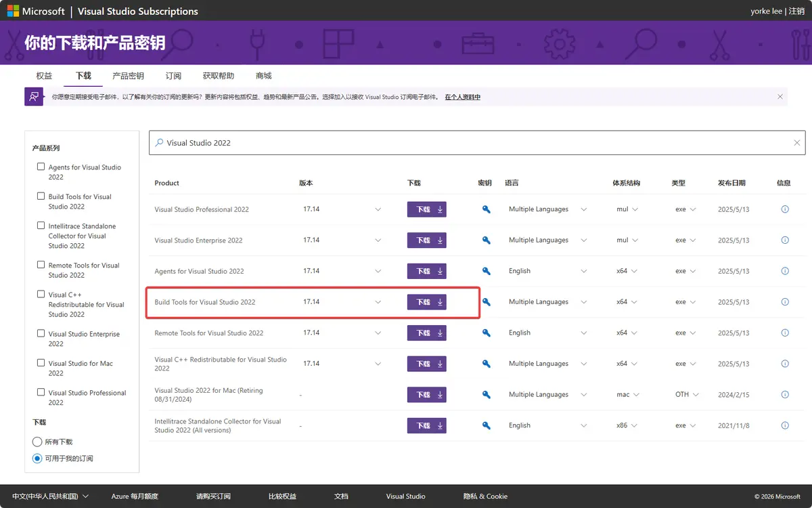Screen dimensions: 812x508
Task: Open info icon for Visual C++ Redistributable row
Action: 785,364
